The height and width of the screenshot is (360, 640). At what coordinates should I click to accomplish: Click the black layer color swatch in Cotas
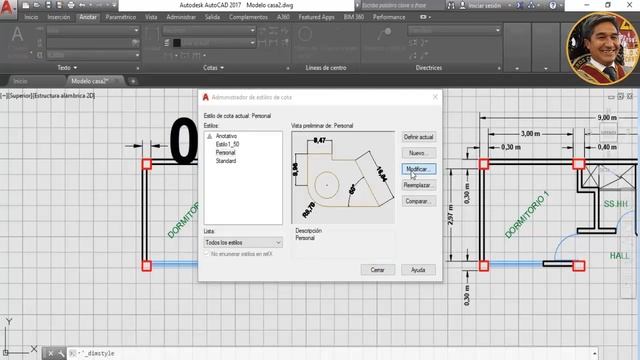coord(177,43)
